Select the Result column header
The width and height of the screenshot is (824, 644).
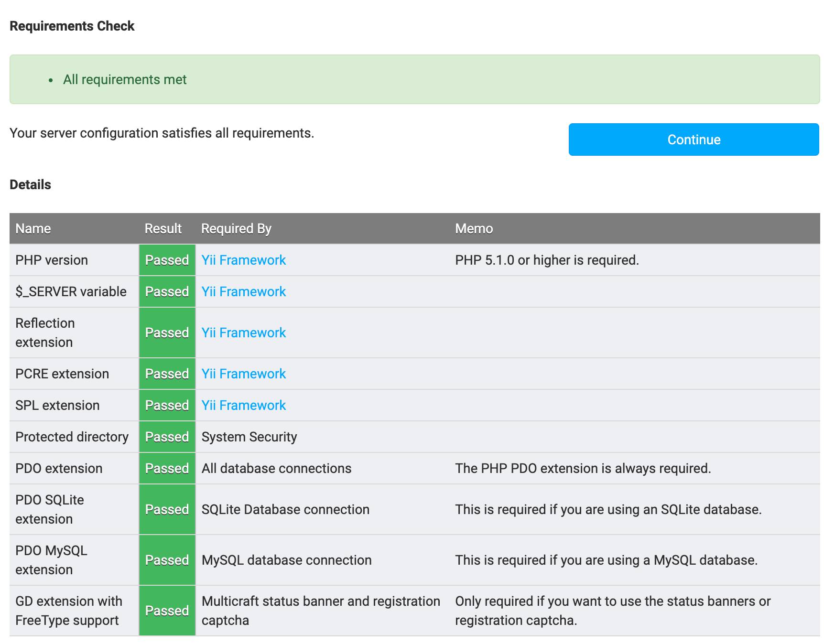tap(163, 228)
